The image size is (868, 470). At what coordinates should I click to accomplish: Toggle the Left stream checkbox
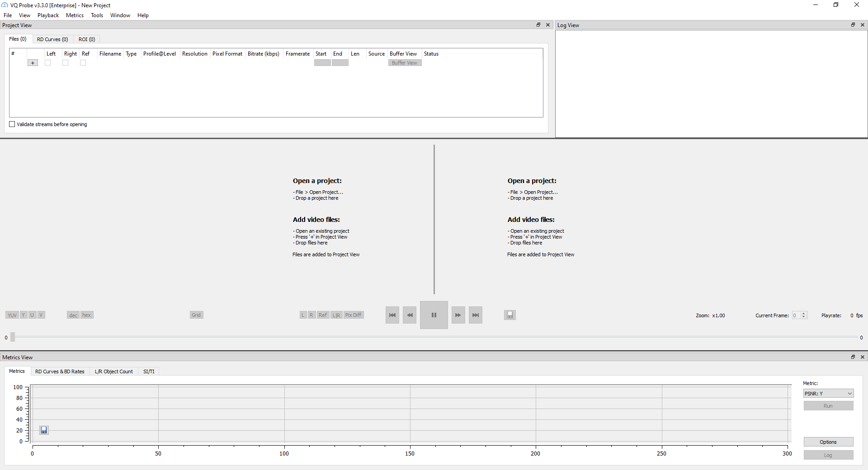pos(47,63)
